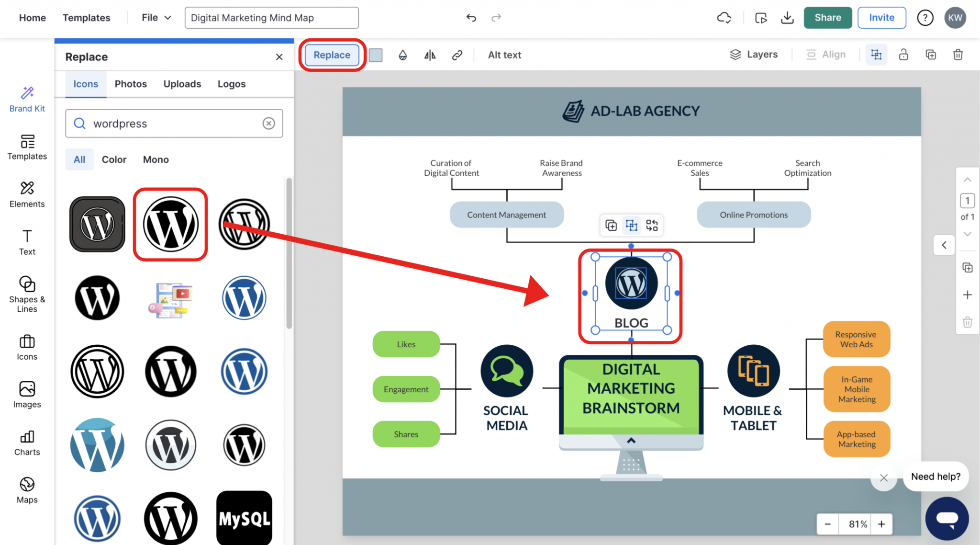
Task: Open the Layers panel
Action: (x=754, y=54)
